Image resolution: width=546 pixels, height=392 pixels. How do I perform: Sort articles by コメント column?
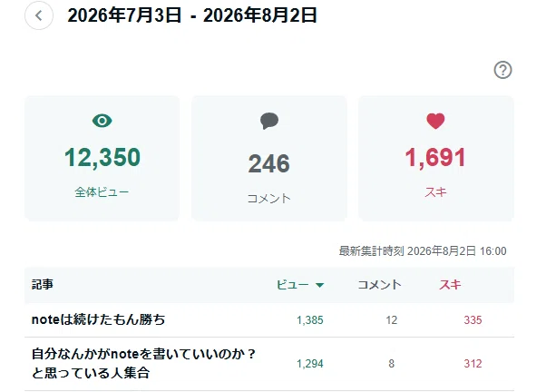tap(379, 285)
